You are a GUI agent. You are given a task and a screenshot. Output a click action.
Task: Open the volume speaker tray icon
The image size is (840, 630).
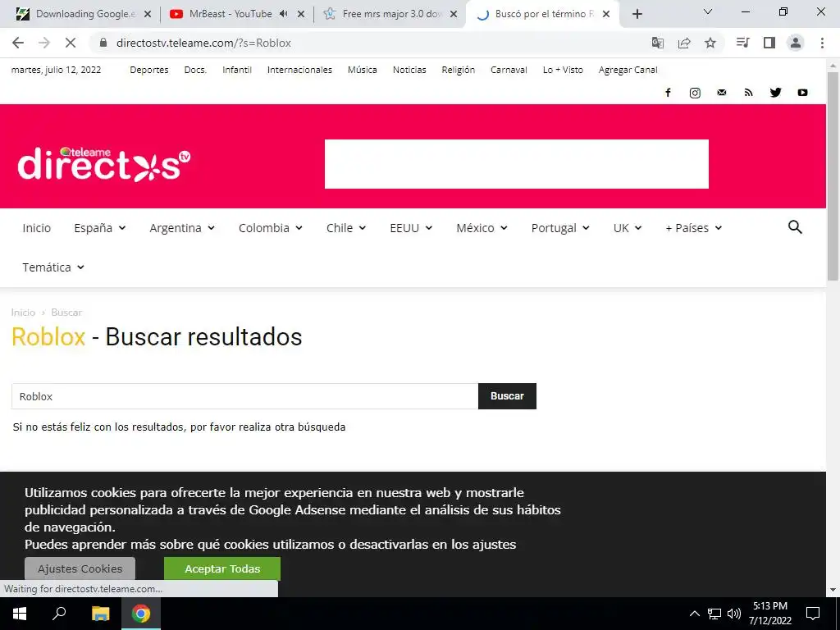tap(734, 614)
